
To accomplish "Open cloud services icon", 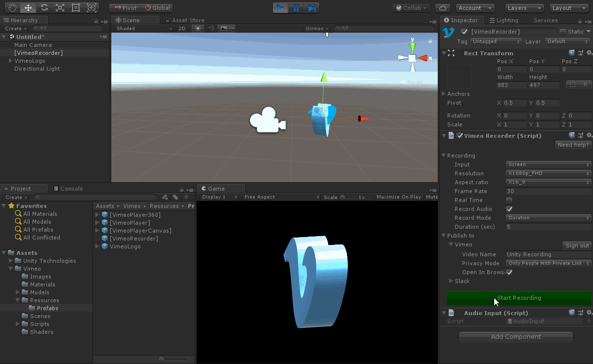I will click(443, 8).
